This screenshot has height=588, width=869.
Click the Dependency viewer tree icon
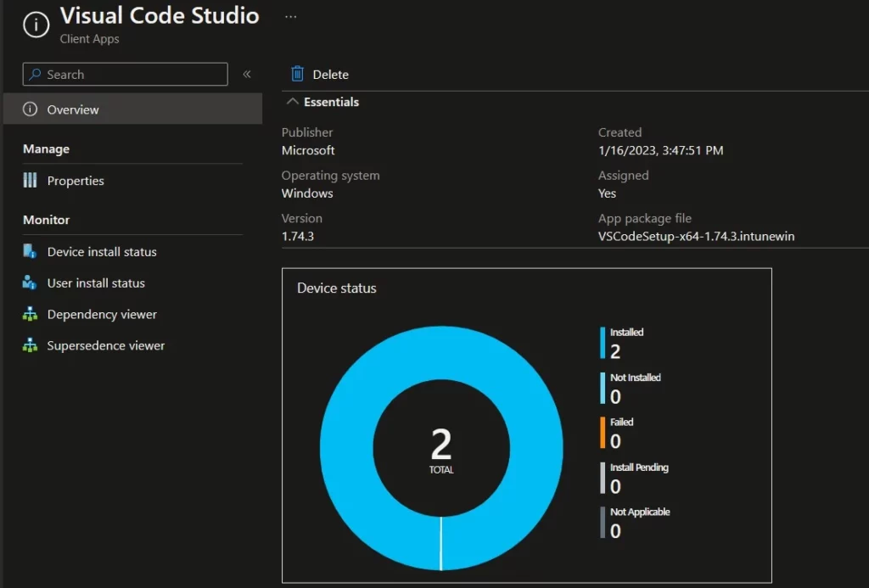point(30,314)
